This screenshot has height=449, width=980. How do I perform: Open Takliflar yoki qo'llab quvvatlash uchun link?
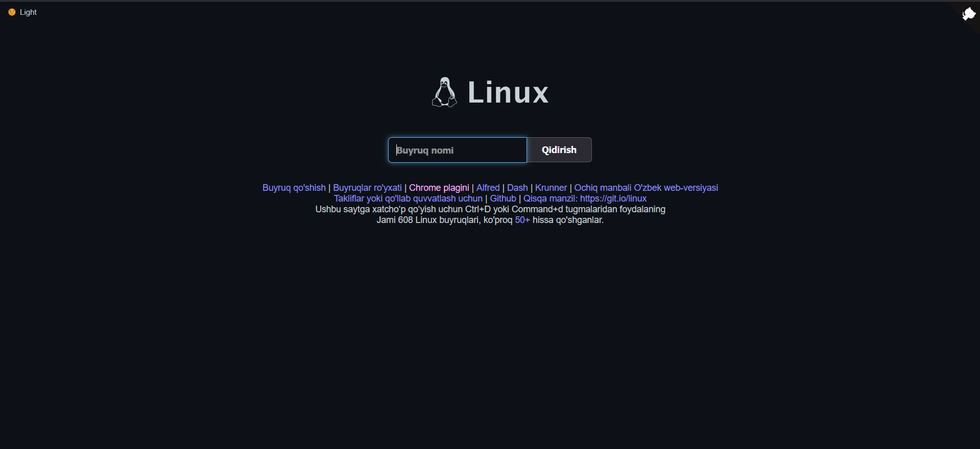coord(408,198)
